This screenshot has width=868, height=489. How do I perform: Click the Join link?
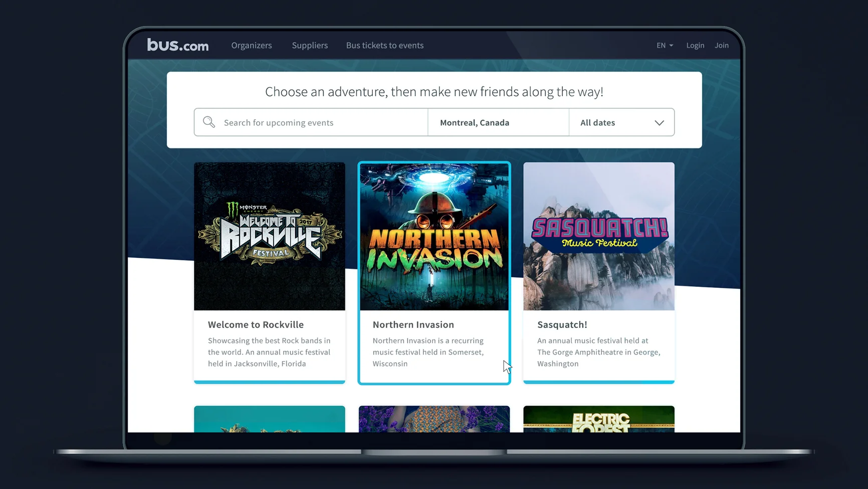pos(722,45)
